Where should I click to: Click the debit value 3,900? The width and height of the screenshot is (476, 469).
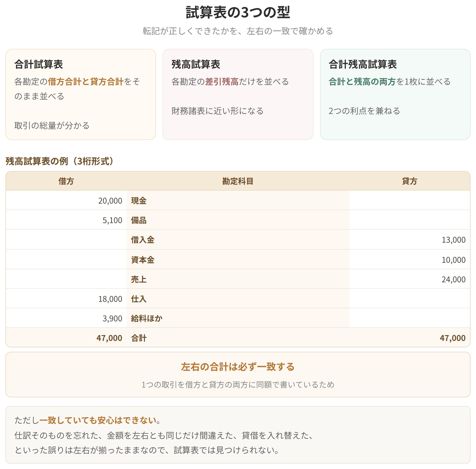(x=112, y=318)
